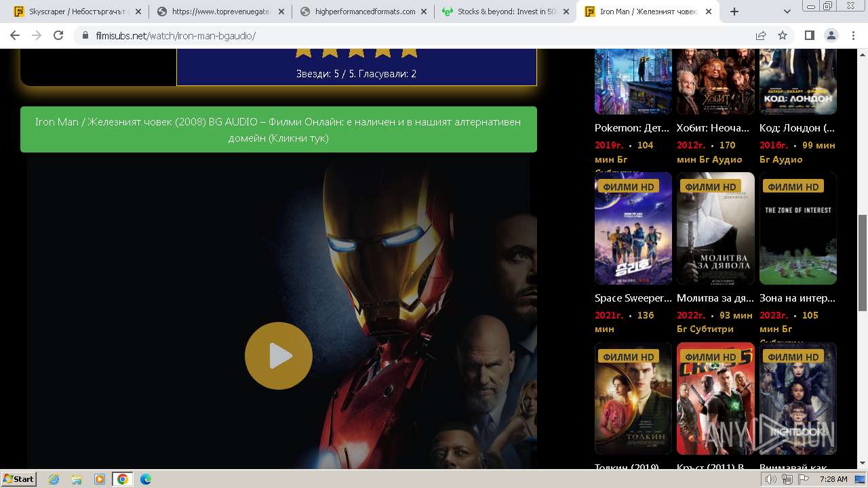Click the Код: Лондон title link
The height and width of the screenshot is (488, 868).
coord(797,127)
